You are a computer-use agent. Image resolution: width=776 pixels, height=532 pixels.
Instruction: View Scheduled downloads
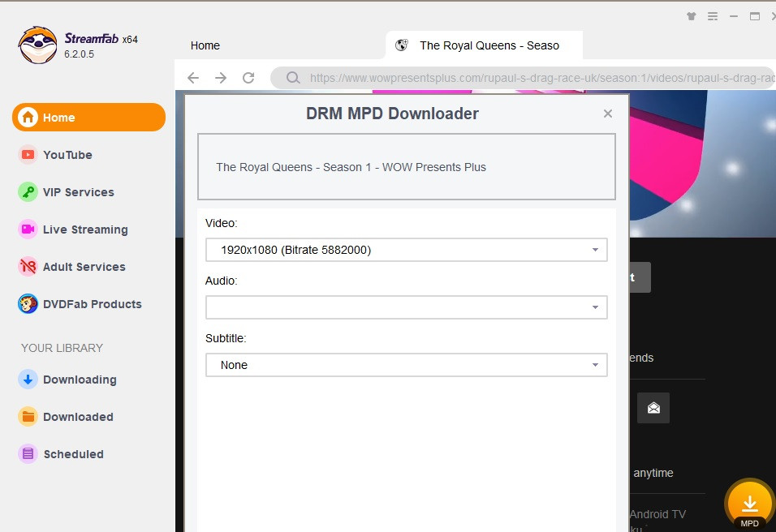pyautogui.click(x=73, y=454)
